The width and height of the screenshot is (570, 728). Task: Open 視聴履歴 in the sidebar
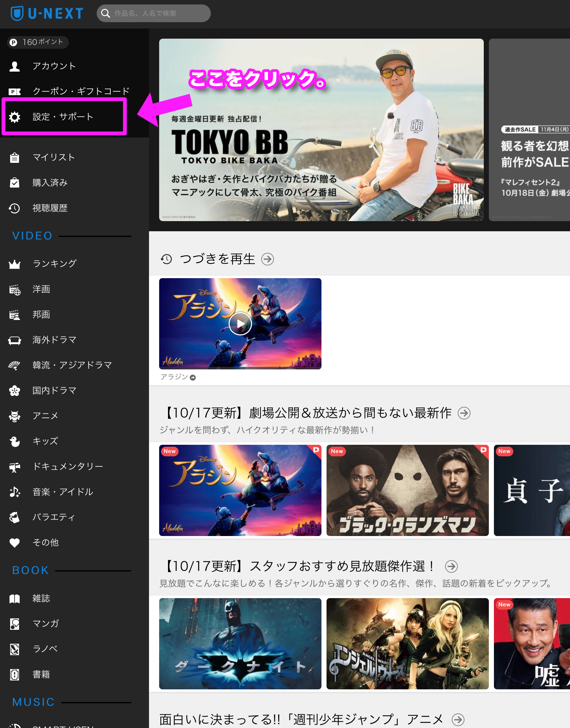click(50, 208)
